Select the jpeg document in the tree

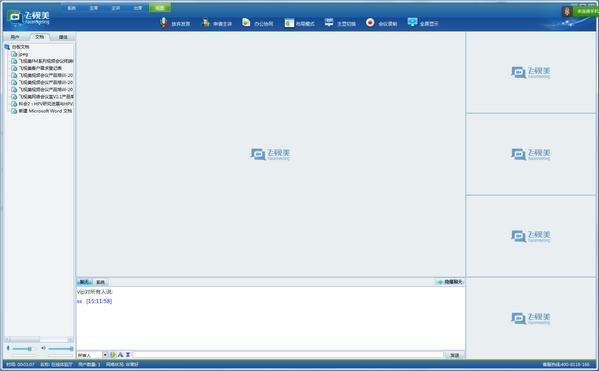coord(23,54)
